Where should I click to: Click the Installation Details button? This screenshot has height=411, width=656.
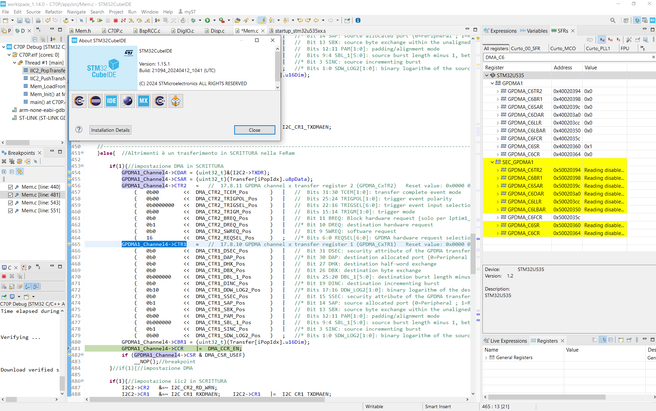click(110, 130)
